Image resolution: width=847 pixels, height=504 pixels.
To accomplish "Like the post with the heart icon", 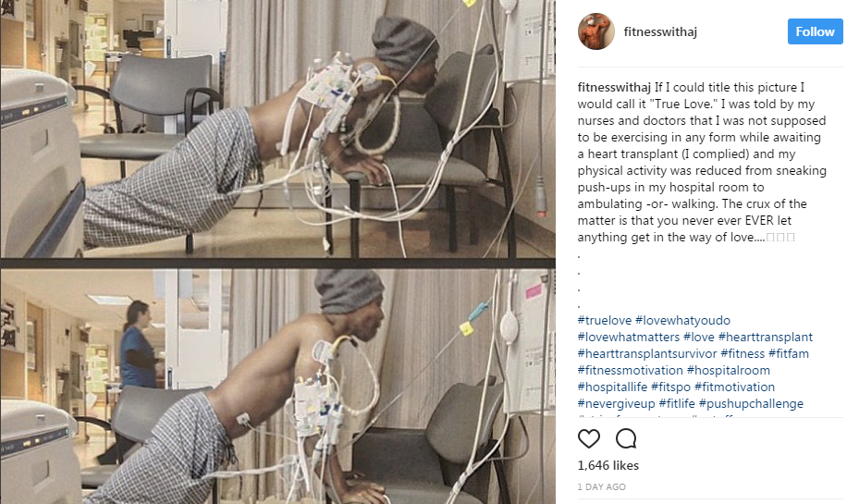I will click(x=589, y=438).
